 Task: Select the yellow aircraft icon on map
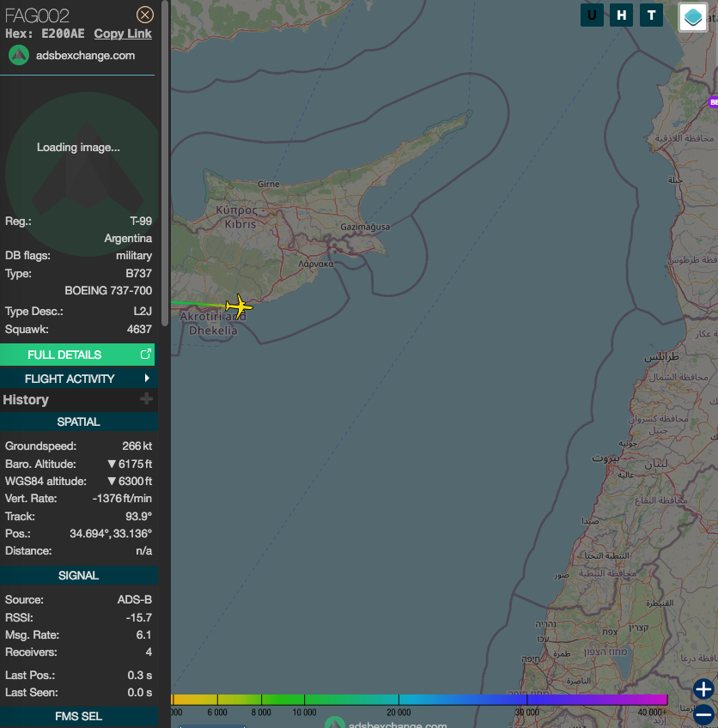[x=239, y=306]
